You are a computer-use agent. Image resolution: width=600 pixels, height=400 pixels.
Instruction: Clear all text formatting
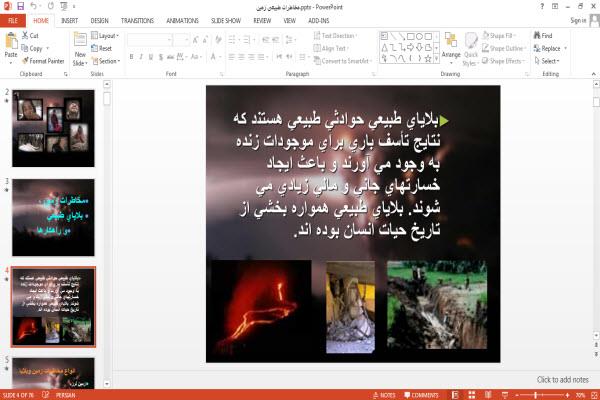218,39
